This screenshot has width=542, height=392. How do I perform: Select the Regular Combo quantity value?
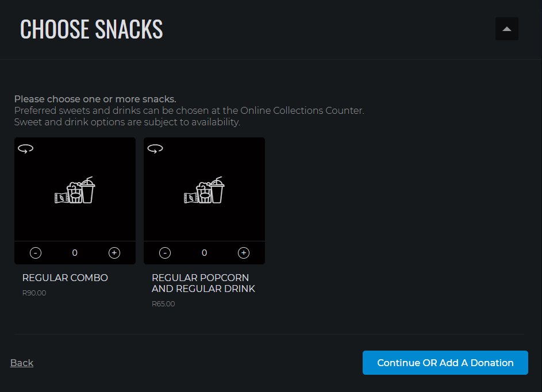75,253
